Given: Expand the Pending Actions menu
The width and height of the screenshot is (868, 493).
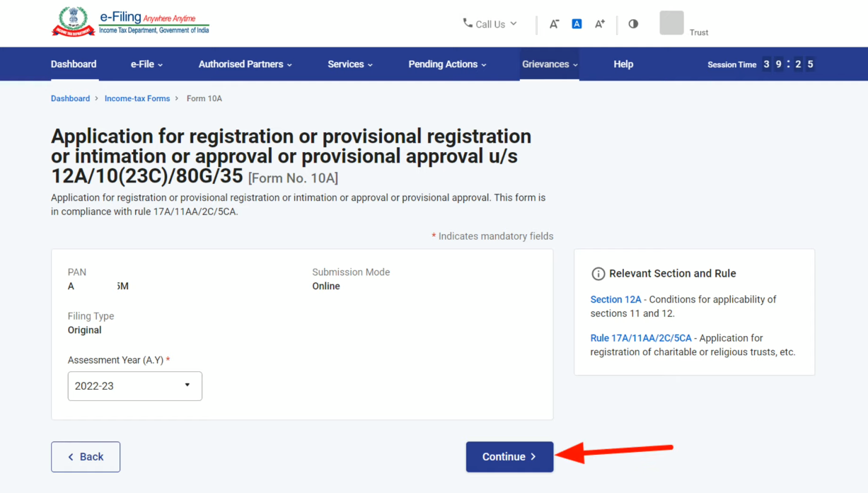Looking at the screenshot, I should pyautogui.click(x=447, y=64).
